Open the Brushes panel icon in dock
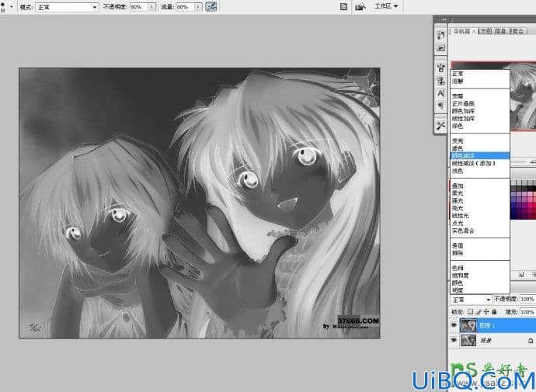536x392 pixels. click(x=441, y=67)
